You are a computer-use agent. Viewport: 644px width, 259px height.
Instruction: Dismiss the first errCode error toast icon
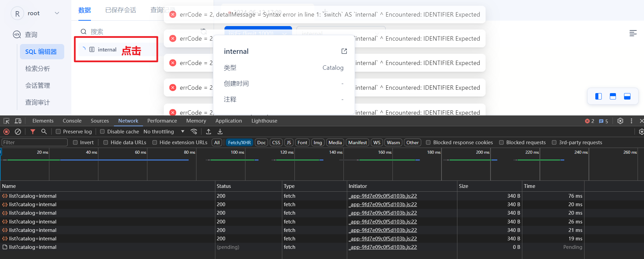[173, 15]
